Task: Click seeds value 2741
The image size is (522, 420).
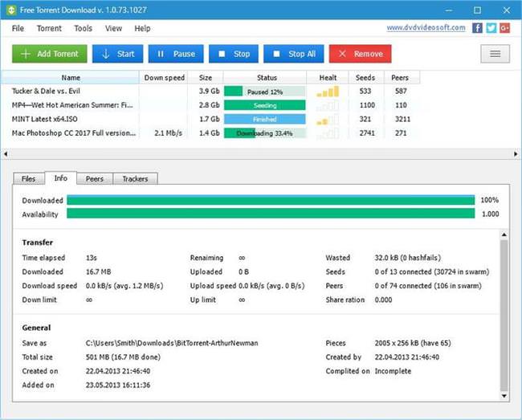Action: pyautogui.click(x=367, y=133)
